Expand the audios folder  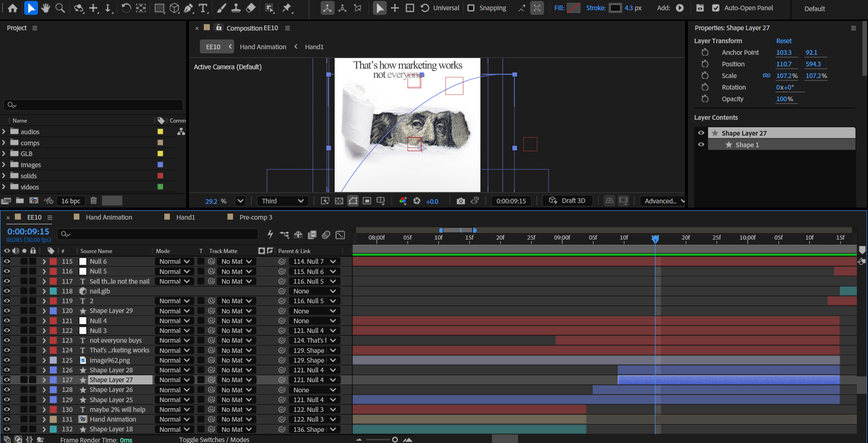tap(4, 132)
